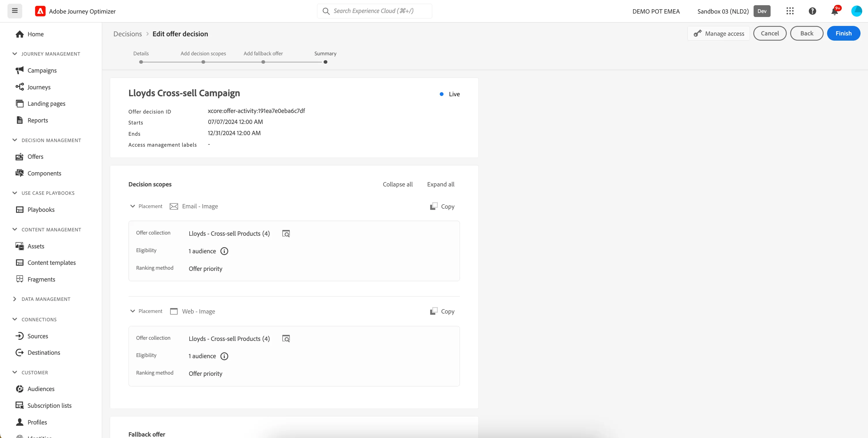Preview the Web placement offer collection icon
Viewport: 868px width, 438px height.
click(286, 339)
